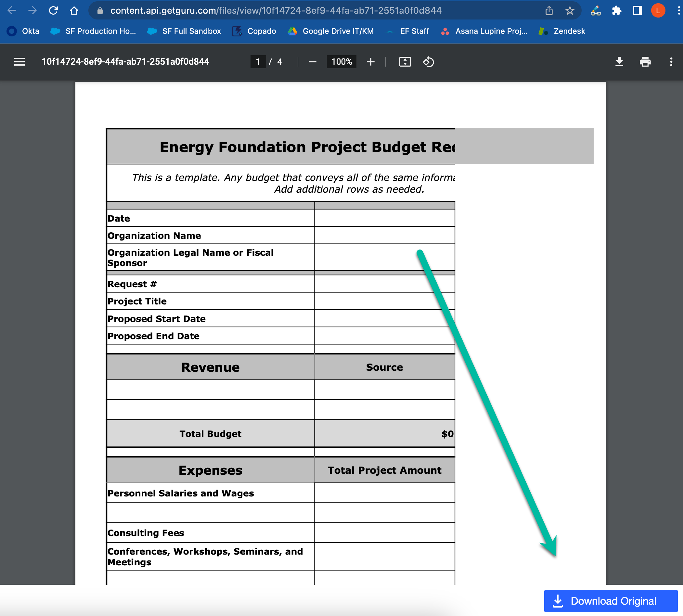Click the page number input field
The image size is (683, 616).
point(258,62)
